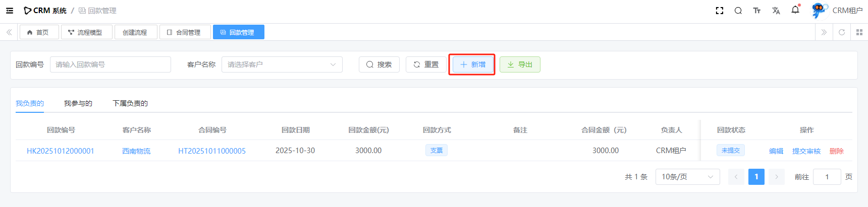
Task: Open the 合同管理 page tab
Action: click(x=184, y=32)
